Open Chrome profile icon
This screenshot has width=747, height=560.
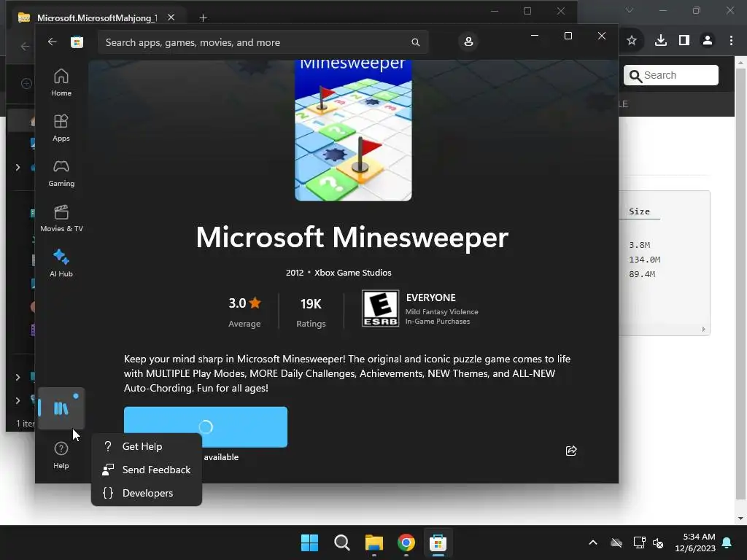(708, 41)
